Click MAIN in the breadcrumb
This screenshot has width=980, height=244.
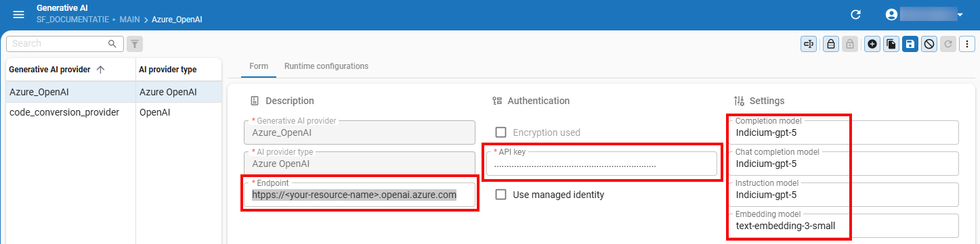[x=130, y=20]
